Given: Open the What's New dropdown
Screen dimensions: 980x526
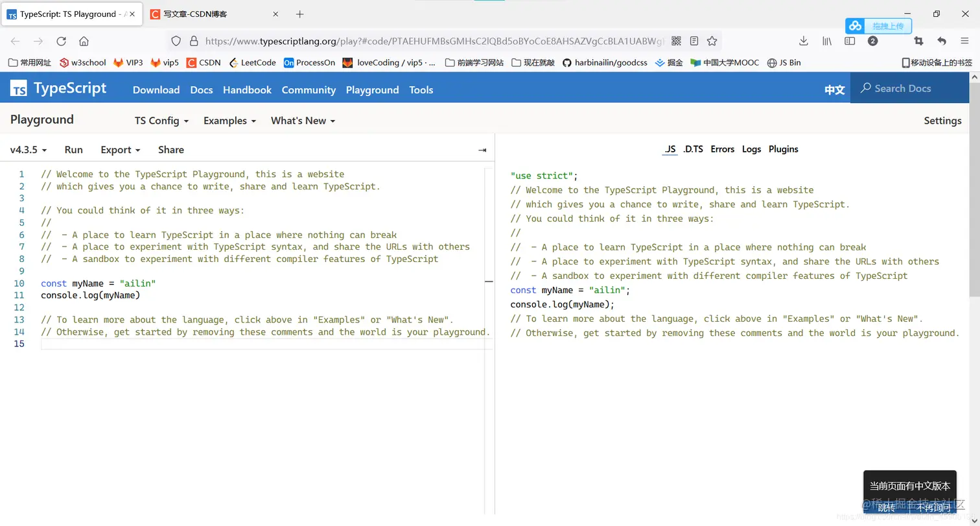Looking at the screenshot, I should [x=303, y=121].
